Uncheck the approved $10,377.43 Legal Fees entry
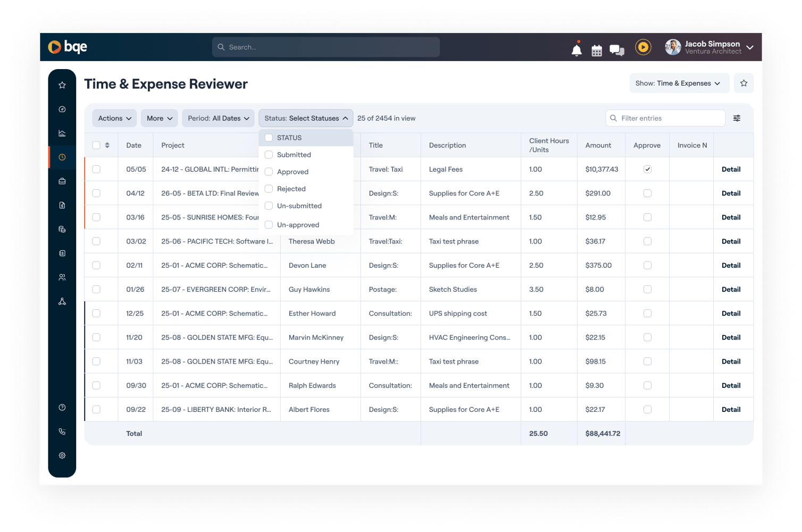The image size is (802, 532). coord(647,168)
